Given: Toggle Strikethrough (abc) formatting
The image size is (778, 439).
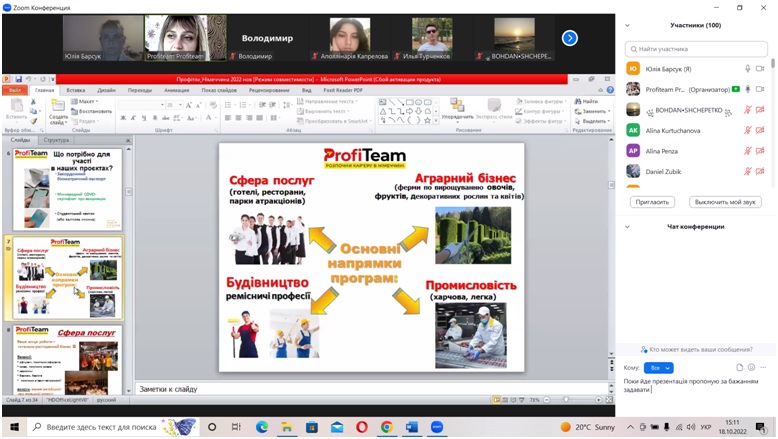Looking at the screenshot, I should 166,118.
